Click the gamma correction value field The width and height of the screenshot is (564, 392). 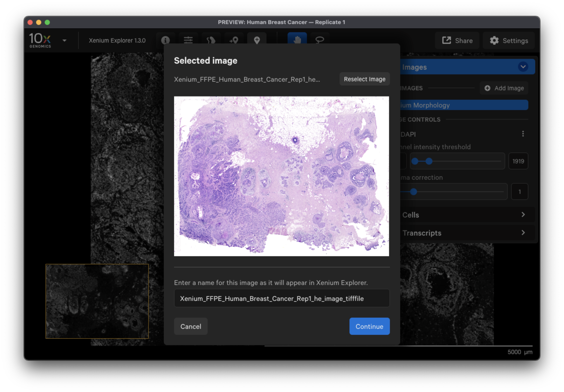point(520,191)
